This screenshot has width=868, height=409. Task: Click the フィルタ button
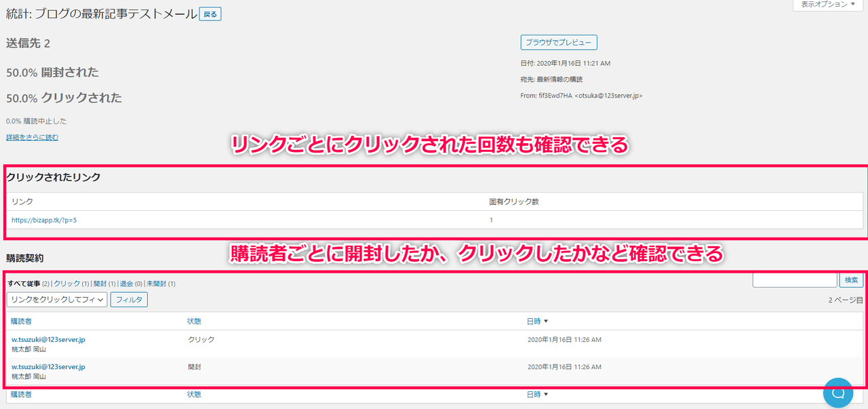pos(129,299)
